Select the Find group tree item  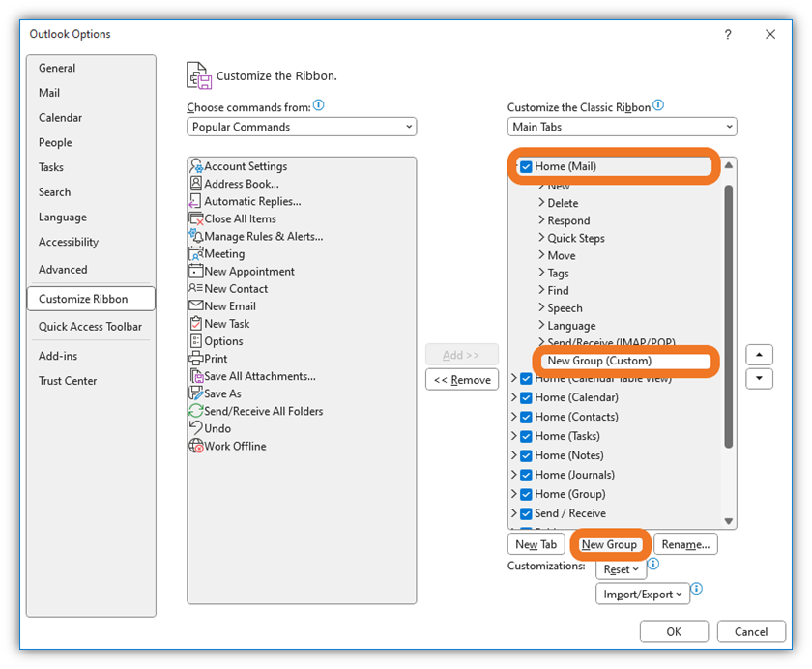point(558,290)
